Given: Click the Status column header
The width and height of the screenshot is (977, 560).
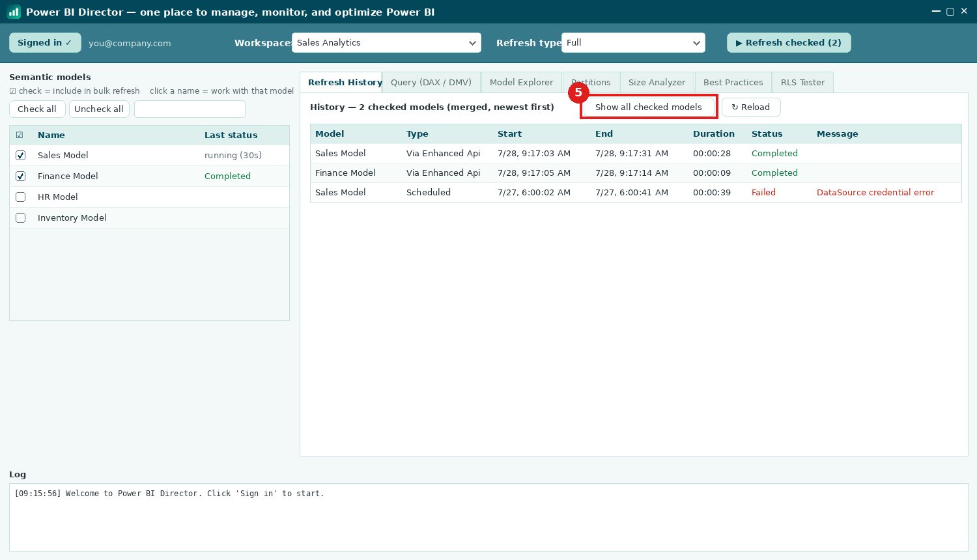Looking at the screenshot, I should (x=767, y=133).
